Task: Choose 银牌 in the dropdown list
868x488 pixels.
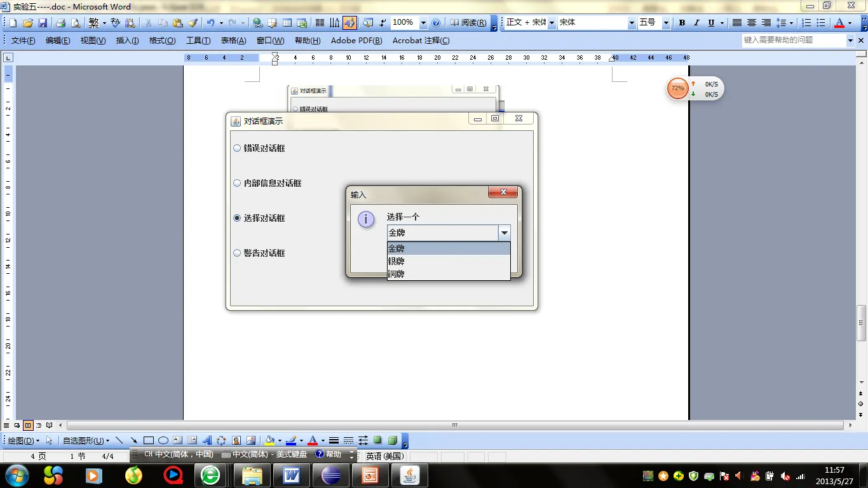Action: tap(449, 261)
